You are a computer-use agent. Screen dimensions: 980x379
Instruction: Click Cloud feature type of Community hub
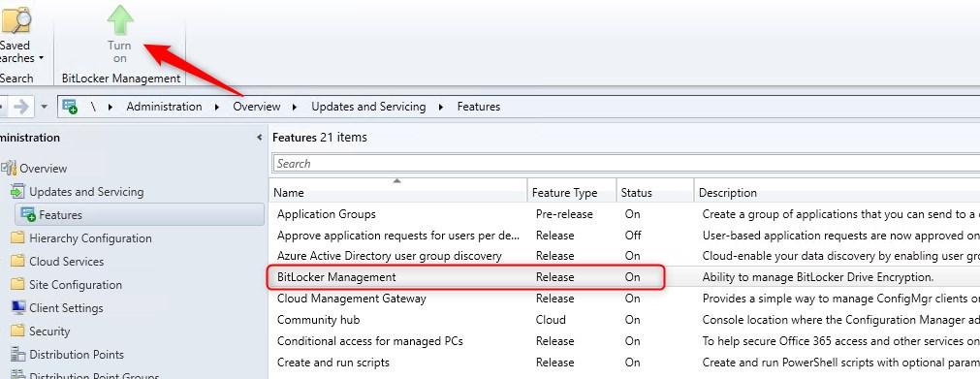click(x=551, y=320)
